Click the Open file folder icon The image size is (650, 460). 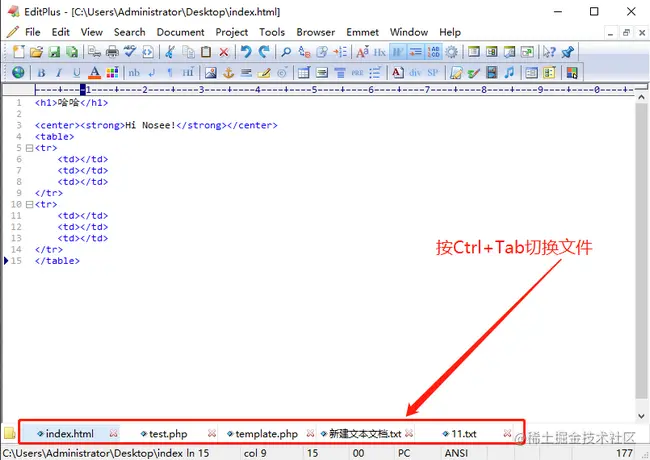tap(36, 52)
